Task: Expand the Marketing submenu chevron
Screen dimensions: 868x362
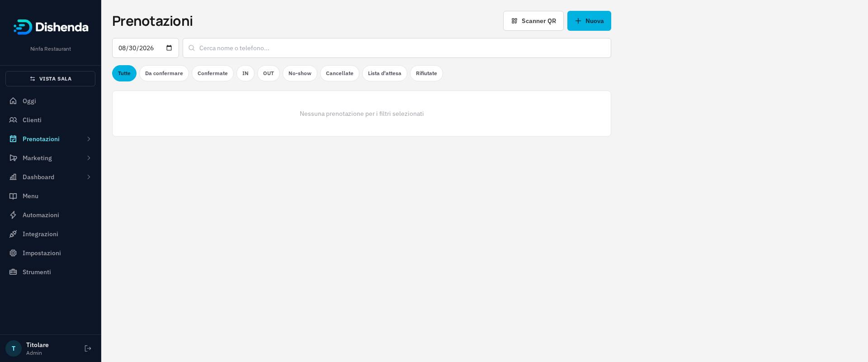Action: (89, 158)
